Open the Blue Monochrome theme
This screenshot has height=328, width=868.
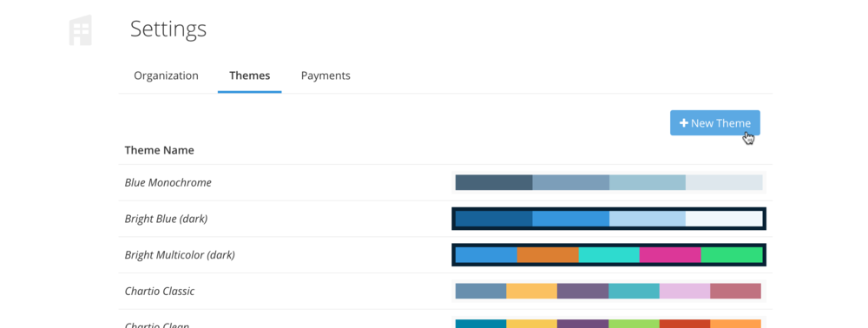click(x=168, y=182)
